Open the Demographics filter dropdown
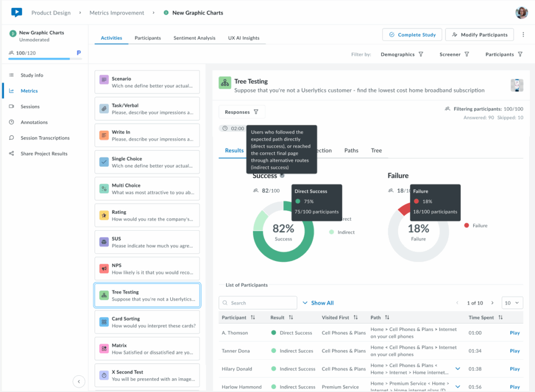 [403, 54]
